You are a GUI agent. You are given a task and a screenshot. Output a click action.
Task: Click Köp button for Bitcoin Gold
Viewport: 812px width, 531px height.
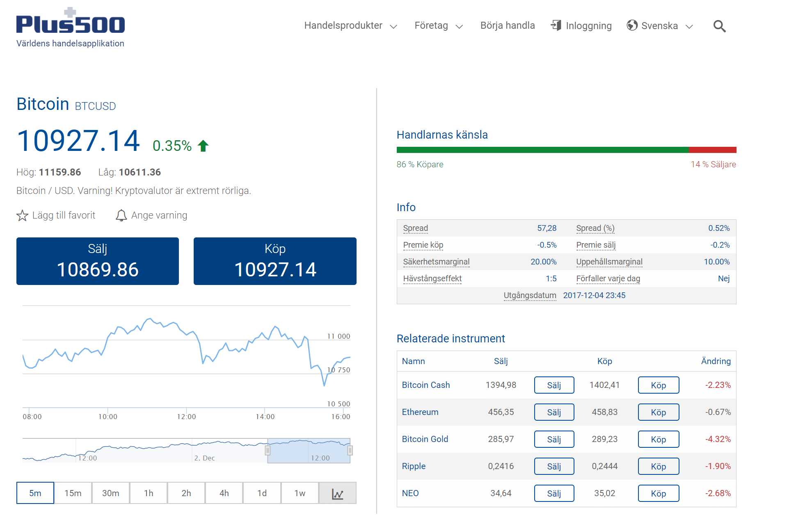point(658,439)
